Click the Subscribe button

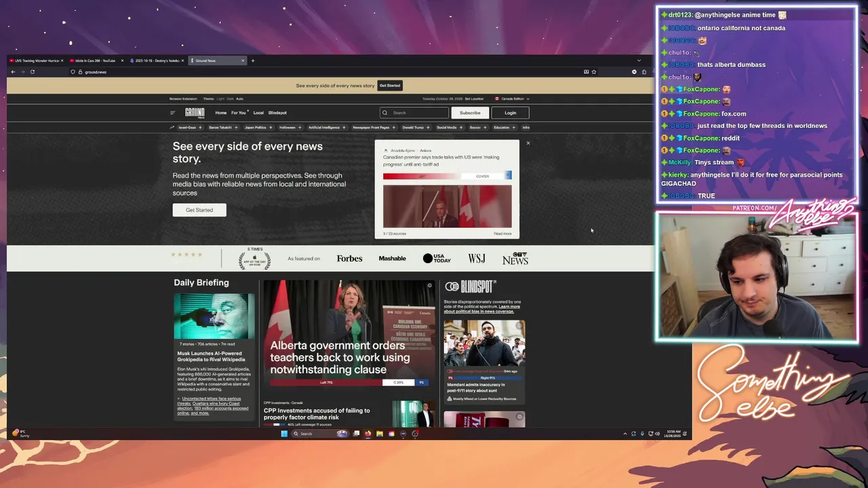pyautogui.click(x=470, y=113)
